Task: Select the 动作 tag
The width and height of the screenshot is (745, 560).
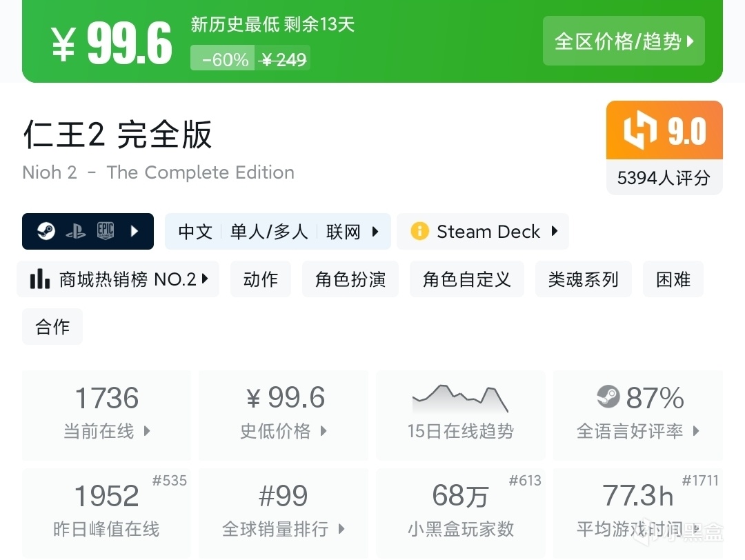Action: tap(261, 279)
